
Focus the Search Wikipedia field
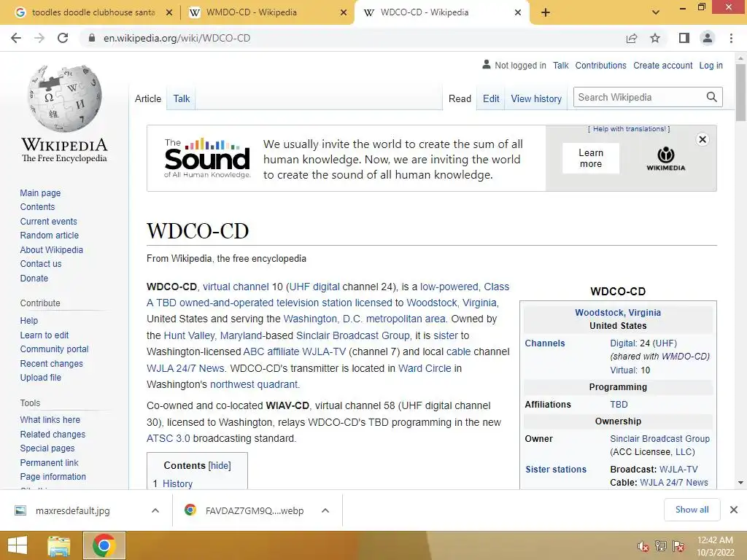640,97
